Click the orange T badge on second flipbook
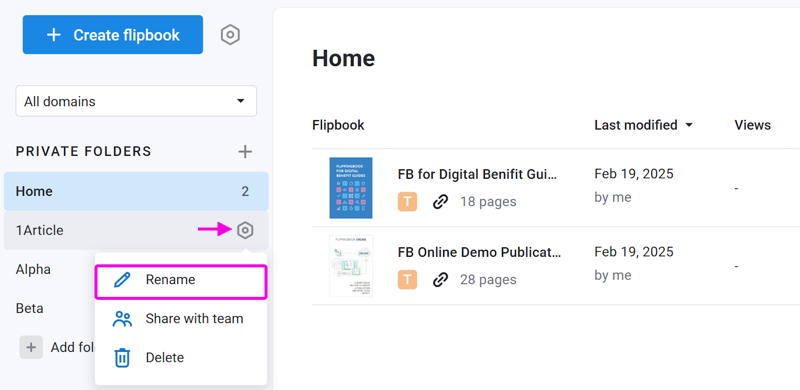Viewport: 800px width, 390px height. pos(408,280)
